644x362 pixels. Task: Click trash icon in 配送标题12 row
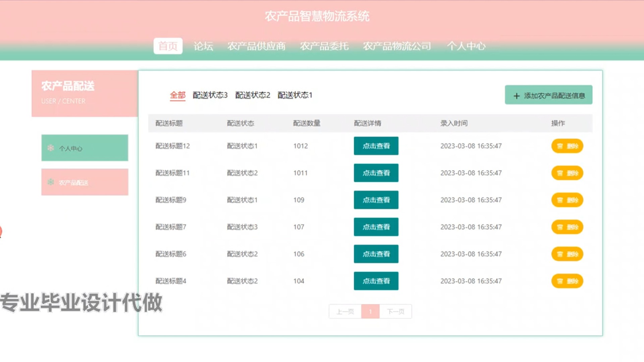(560, 146)
